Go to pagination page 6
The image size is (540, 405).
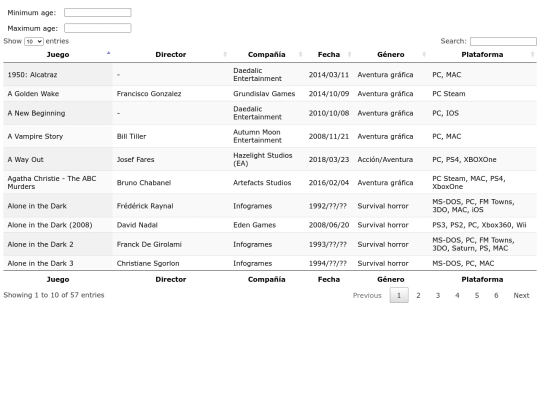(x=496, y=295)
